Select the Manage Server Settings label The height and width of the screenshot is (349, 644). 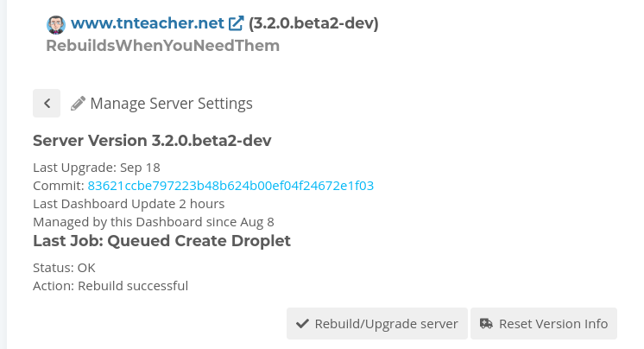coord(171,104)
